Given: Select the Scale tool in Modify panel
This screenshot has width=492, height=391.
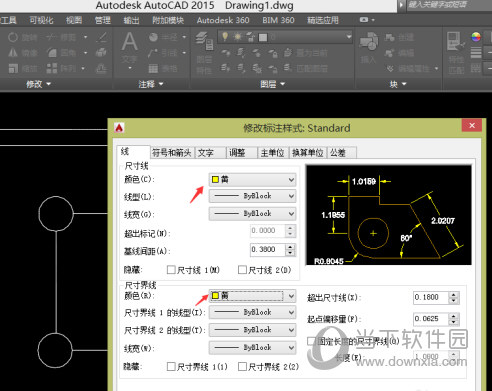Looking at the screenshot, I should pos(13,68).
